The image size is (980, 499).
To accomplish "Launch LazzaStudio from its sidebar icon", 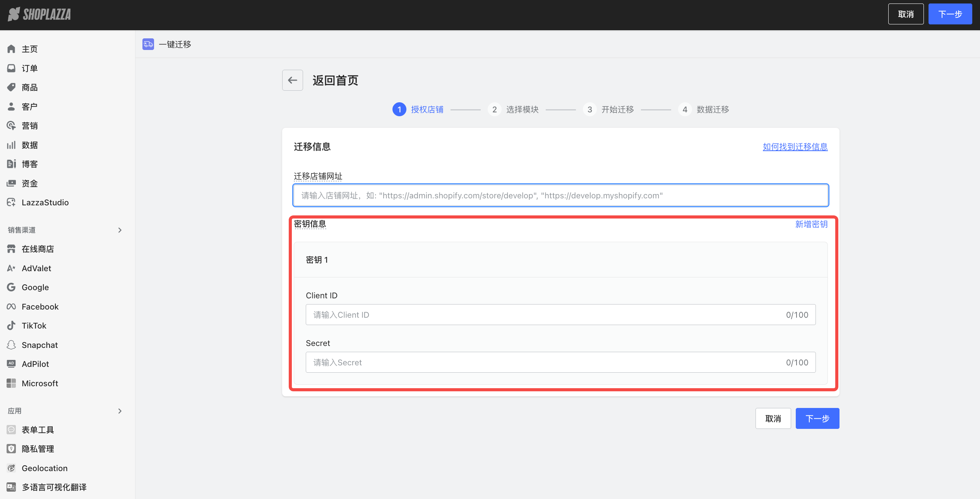I will click(11, 202).
